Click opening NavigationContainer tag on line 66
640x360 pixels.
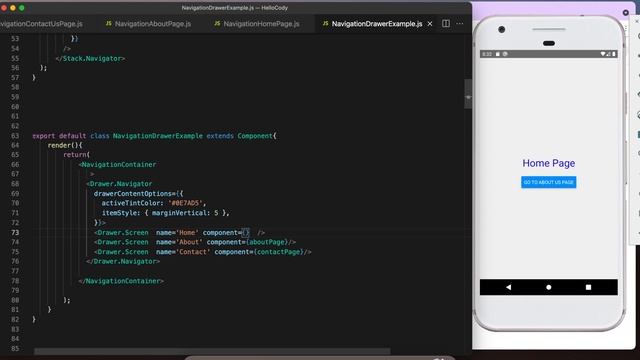(117, 164)
